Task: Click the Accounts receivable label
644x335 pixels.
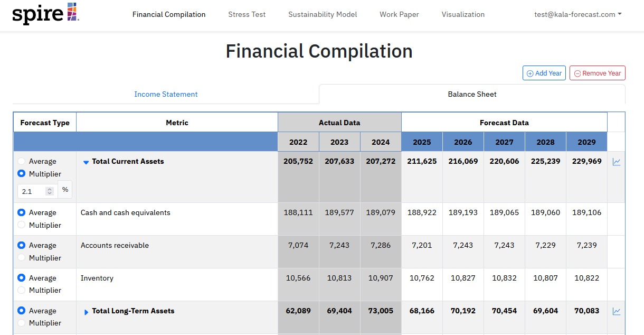Action: 115,245
